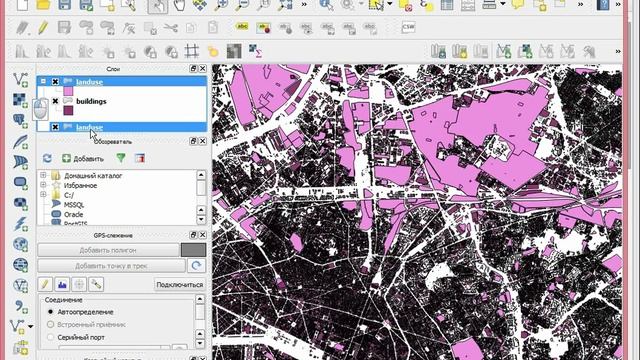
Task: Enable Map Tips speech bubble icon
Action: tap(518, 5)
